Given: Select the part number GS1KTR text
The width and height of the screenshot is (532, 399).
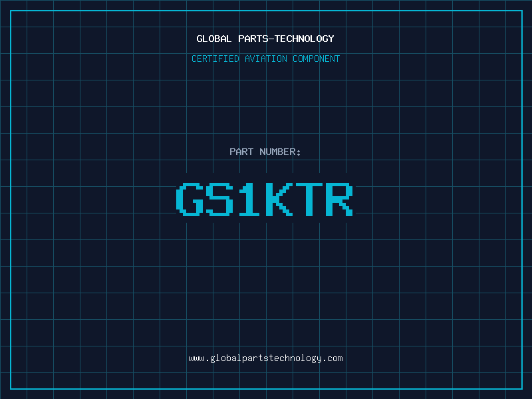Looking at the screenshot, I should pos(265,199).
